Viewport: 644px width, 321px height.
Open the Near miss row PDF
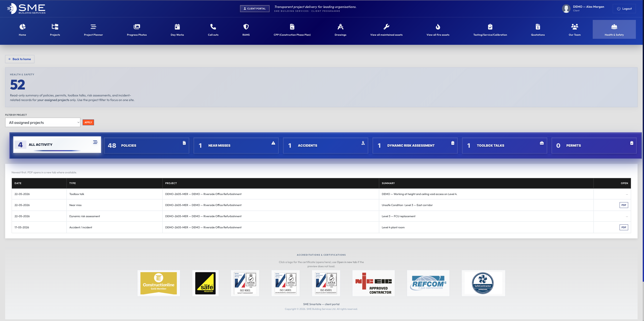click(624, 205)
